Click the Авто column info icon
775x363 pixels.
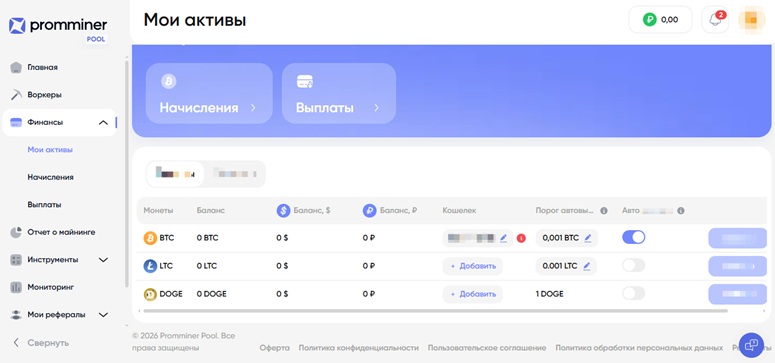[681, 211]
